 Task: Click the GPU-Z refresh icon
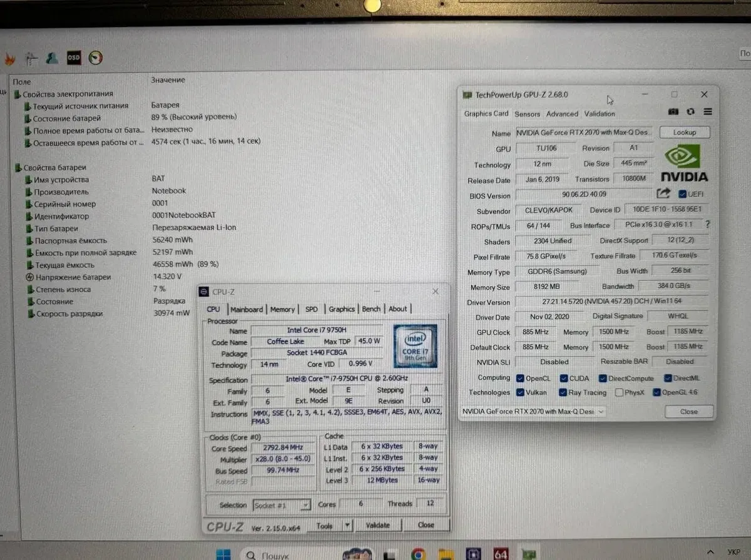coord(690,112)
